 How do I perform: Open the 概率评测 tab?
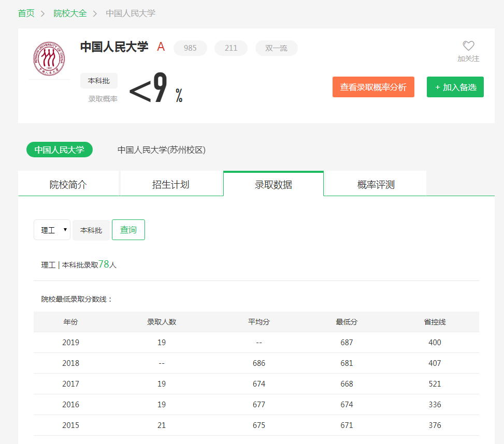[x=376, y=183]
